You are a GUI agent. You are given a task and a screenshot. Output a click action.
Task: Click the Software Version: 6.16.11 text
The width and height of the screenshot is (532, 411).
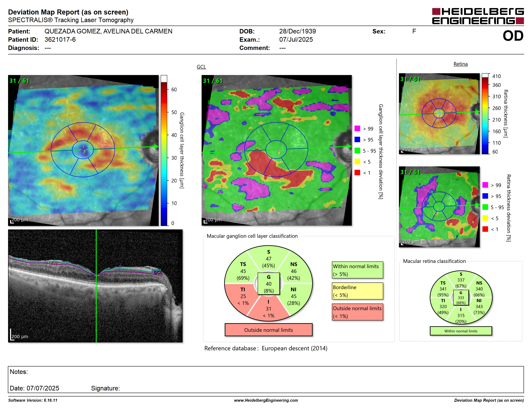tap(33, 400)
